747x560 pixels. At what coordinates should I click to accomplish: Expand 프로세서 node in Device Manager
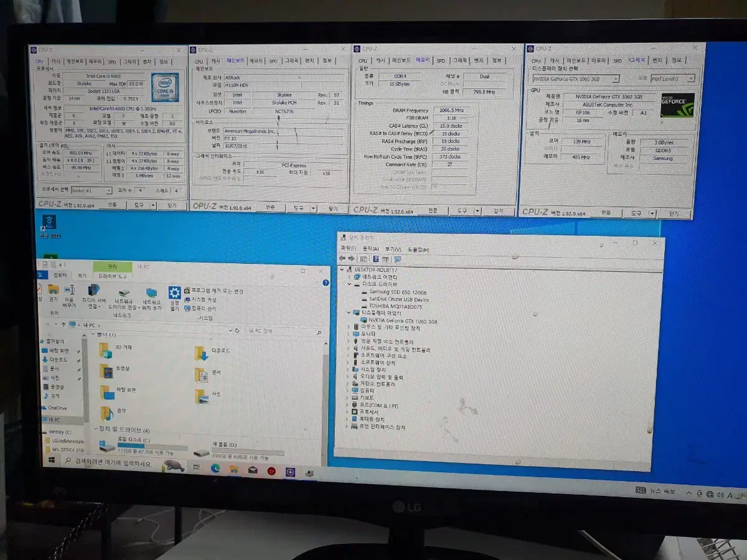click(x=347, y=411)
